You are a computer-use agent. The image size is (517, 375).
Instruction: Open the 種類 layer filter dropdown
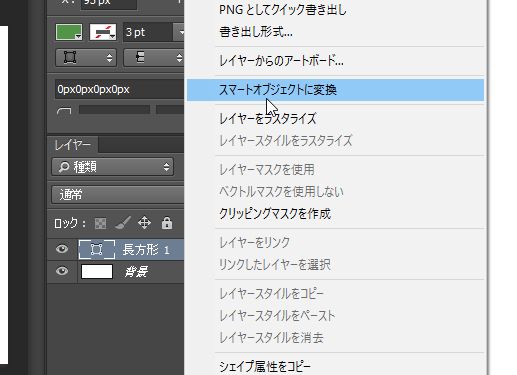point(113,167)
